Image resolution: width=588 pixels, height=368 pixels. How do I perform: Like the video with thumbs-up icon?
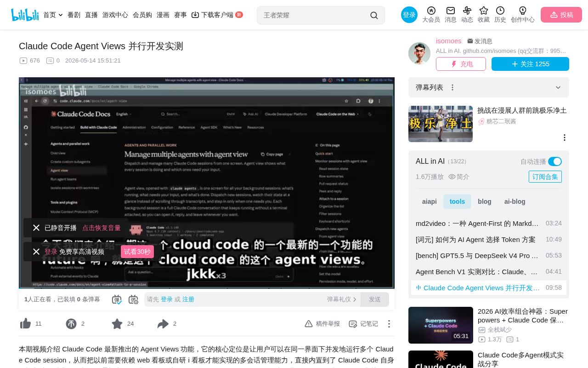coord(25,324)
